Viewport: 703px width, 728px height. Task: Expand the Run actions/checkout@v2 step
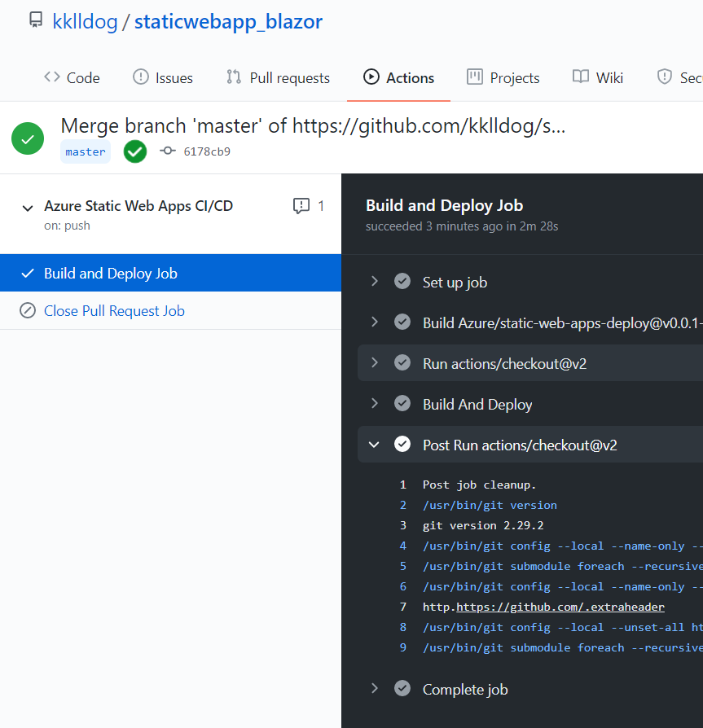[375, 362]
